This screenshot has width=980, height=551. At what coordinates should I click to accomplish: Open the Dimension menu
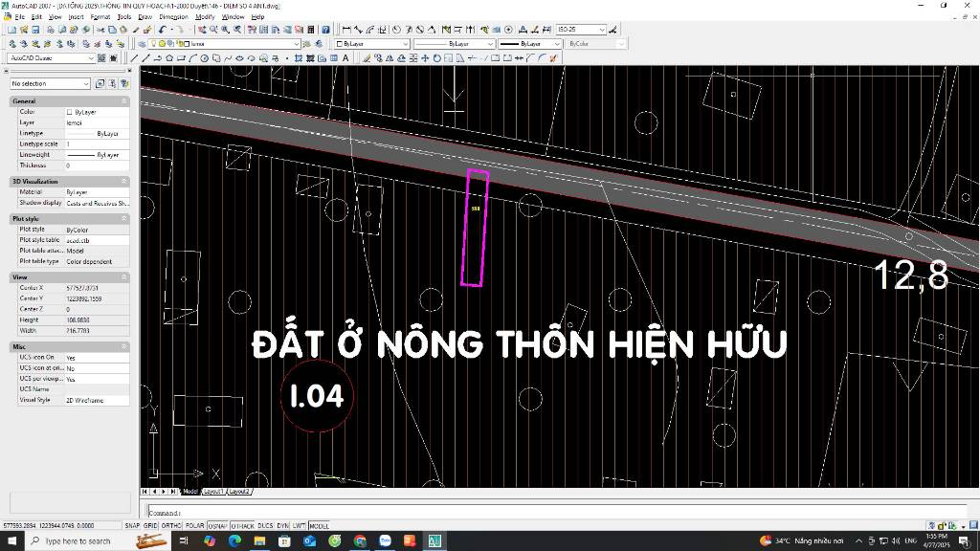click(x=173, y=16)
